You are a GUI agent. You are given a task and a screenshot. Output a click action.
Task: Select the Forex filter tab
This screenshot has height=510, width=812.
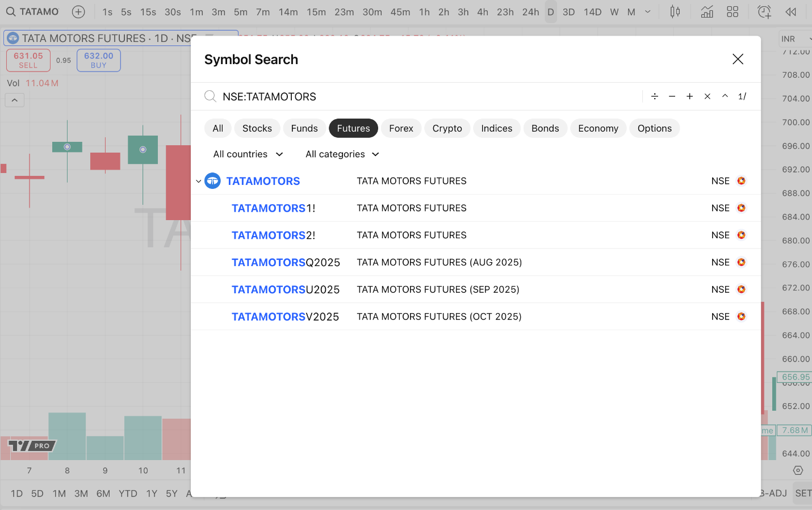pyautogui.click(x=401, y=128)
